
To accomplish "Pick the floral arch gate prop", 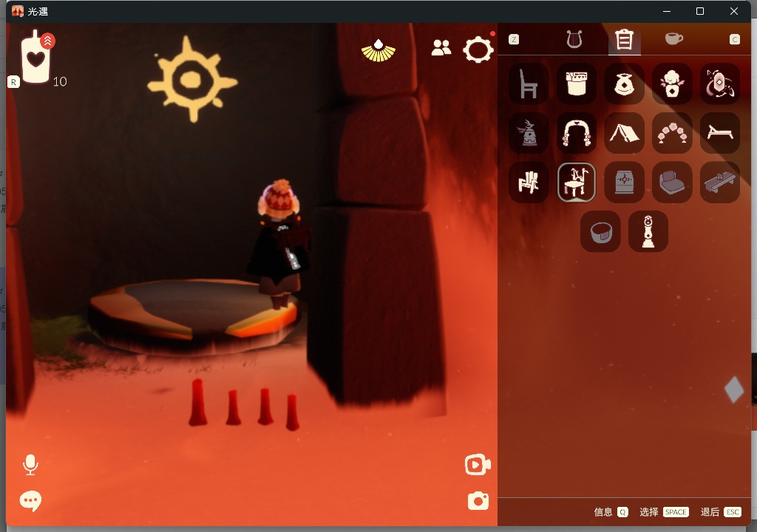I will (x=576, y=133).
